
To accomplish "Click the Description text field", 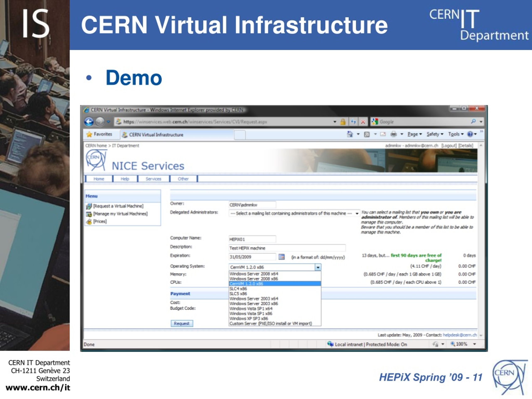I will click(287, 248).
